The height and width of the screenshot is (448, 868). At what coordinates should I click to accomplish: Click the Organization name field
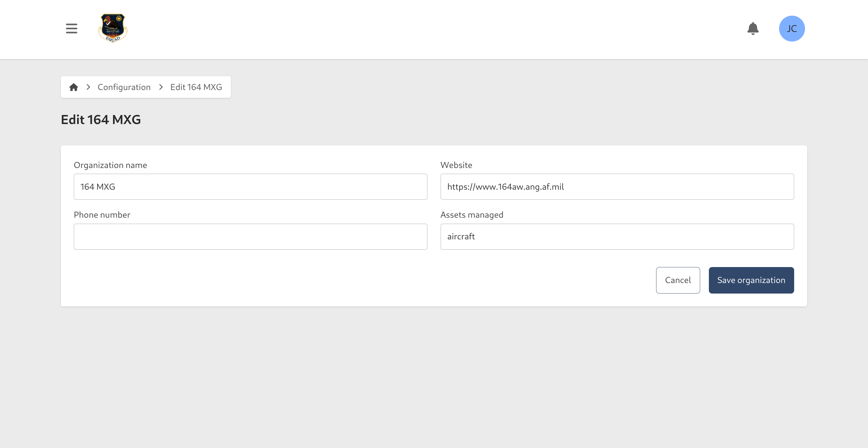coord(250,186)
